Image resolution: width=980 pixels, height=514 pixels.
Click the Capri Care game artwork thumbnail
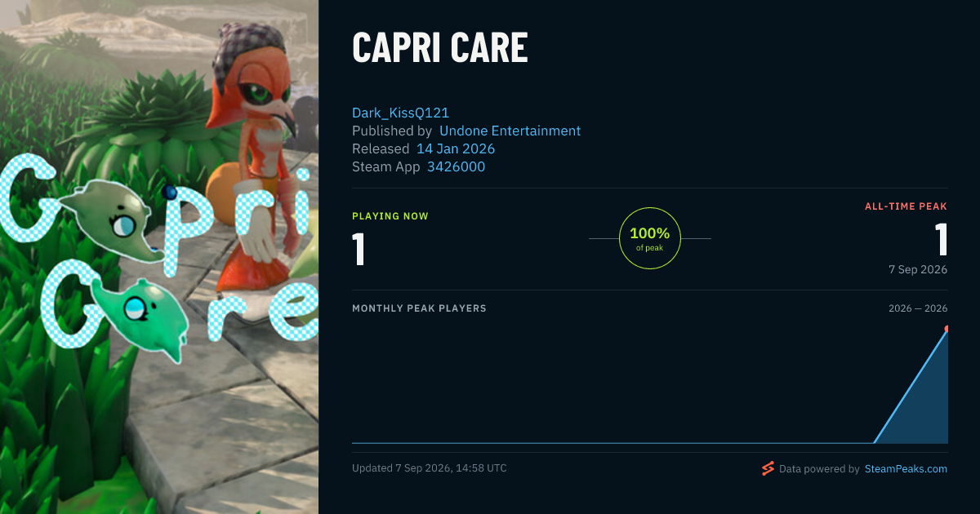tap(159, 257)
